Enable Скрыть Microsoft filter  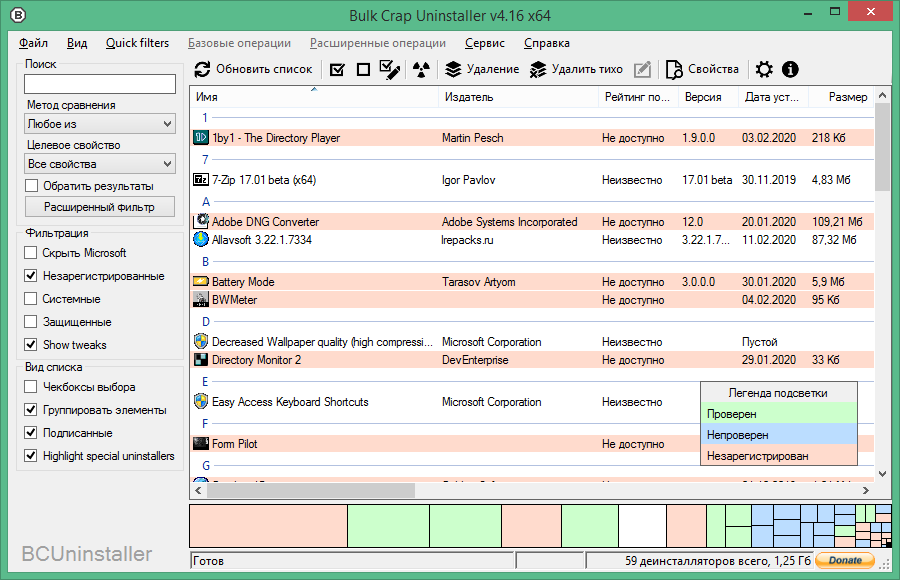pyautogui.click(x=31, y=253)
